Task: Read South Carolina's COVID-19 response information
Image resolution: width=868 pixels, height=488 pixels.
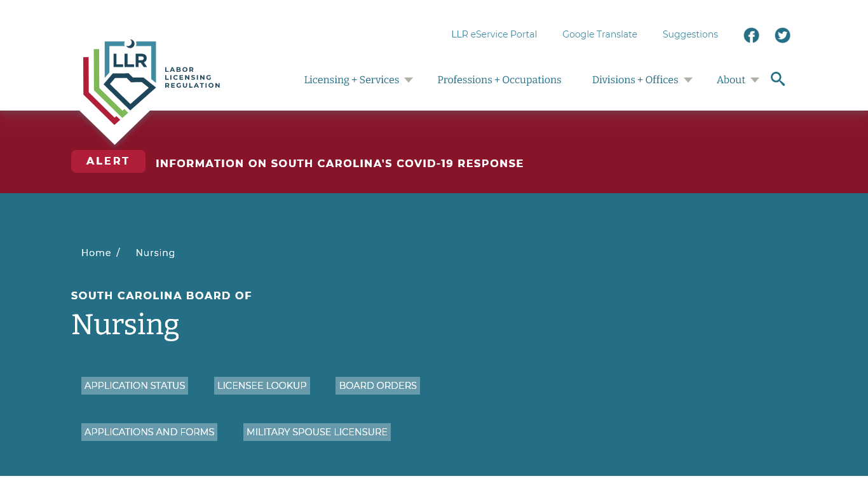Action: [340, 163]
